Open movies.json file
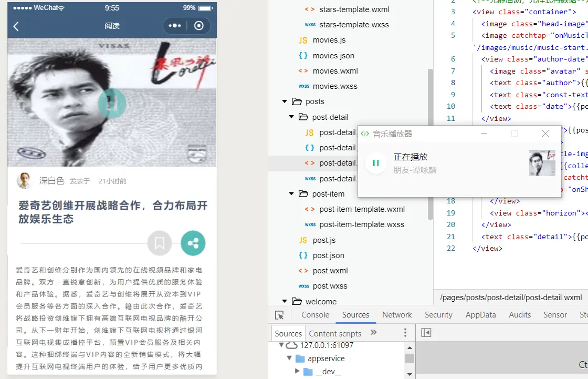Image resolution: width=588 pixels, height=379 pixels. pos(333,56)
